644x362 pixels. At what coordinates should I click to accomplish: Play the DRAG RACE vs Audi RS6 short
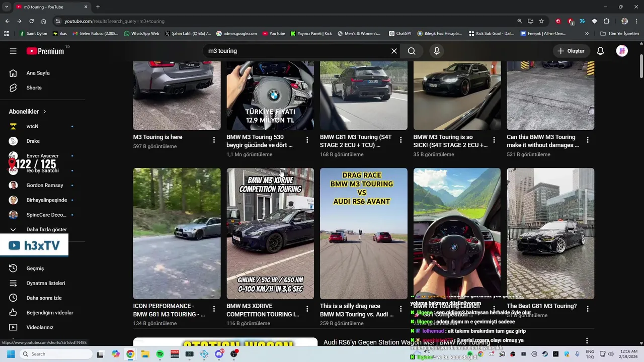point(364,233)
